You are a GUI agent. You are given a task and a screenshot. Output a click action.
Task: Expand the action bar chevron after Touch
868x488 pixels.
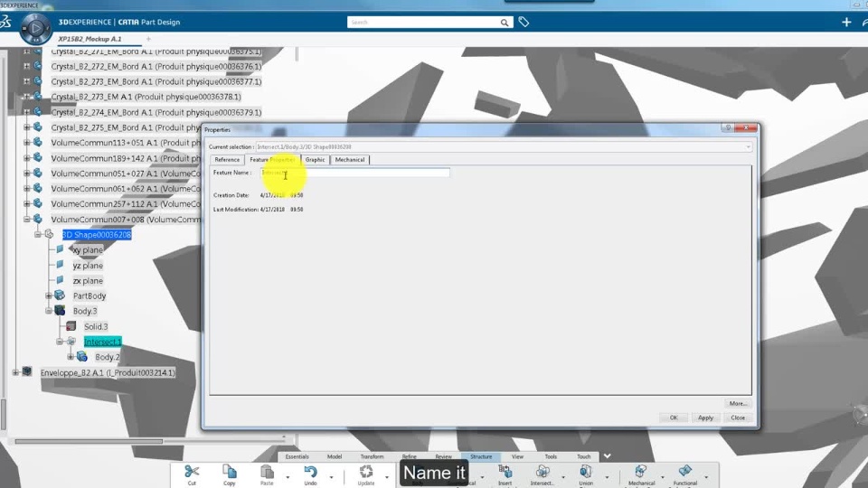coord(608,455)
